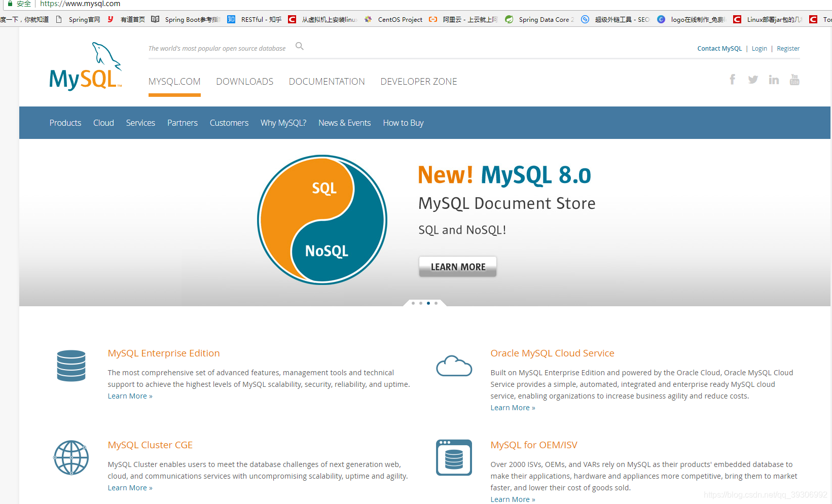Open MySQL YouTube channel icon

[x=794, y=80]
